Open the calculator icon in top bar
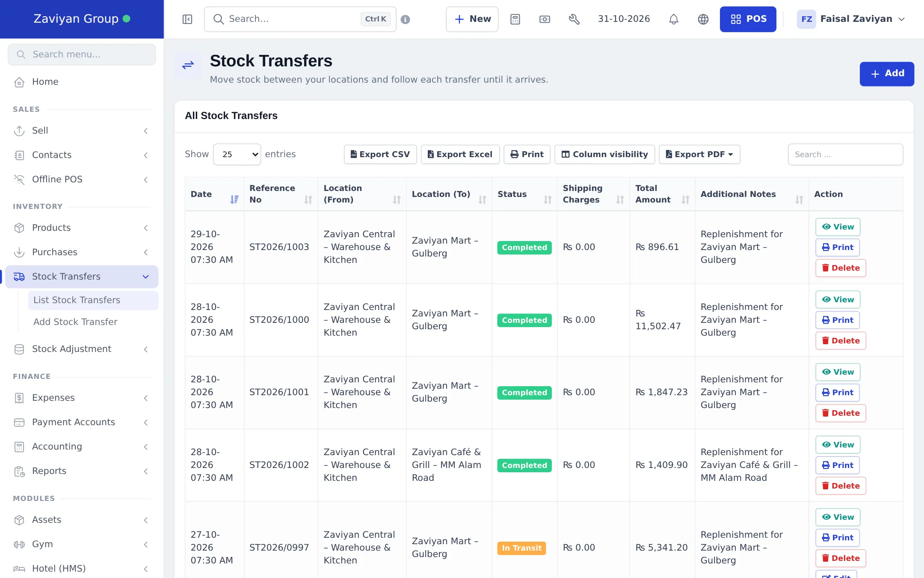The height and width of the screenshot is (578, 924). click(x=515, y=19)
